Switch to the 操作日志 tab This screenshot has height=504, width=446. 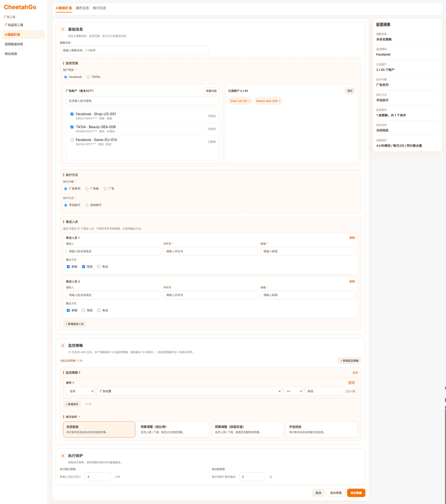point(82,8)
